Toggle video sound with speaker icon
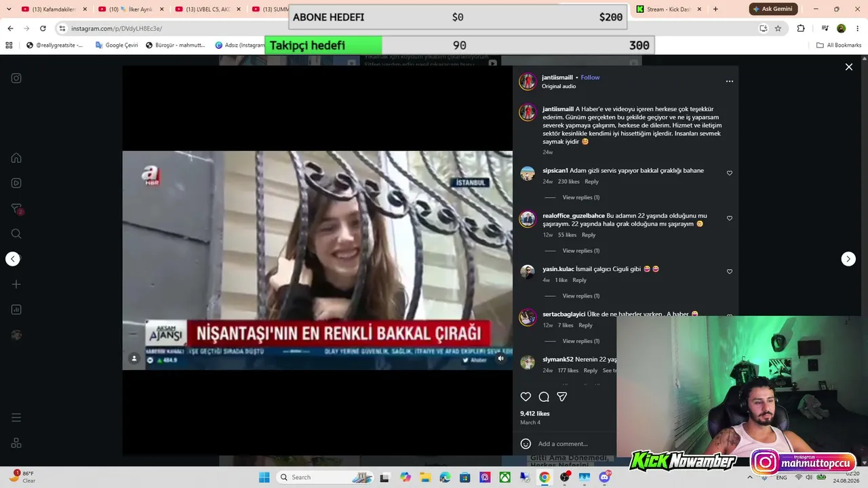 point(500,359)
